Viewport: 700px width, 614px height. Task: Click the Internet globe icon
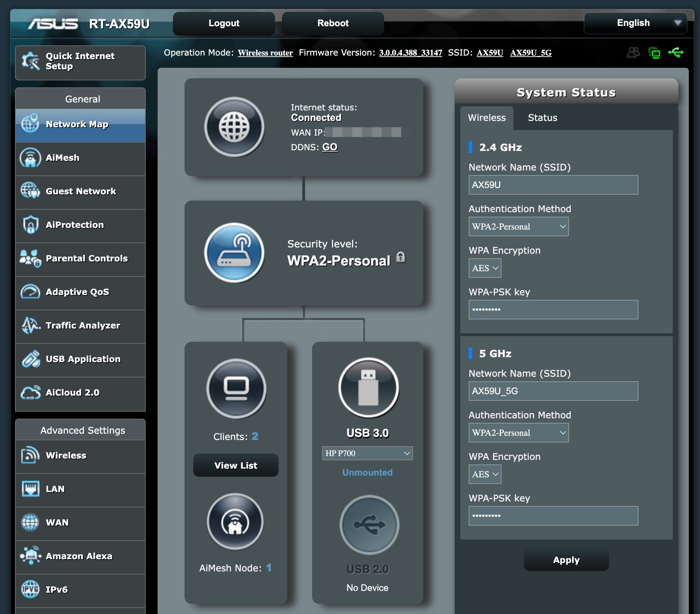coord(234,127)
